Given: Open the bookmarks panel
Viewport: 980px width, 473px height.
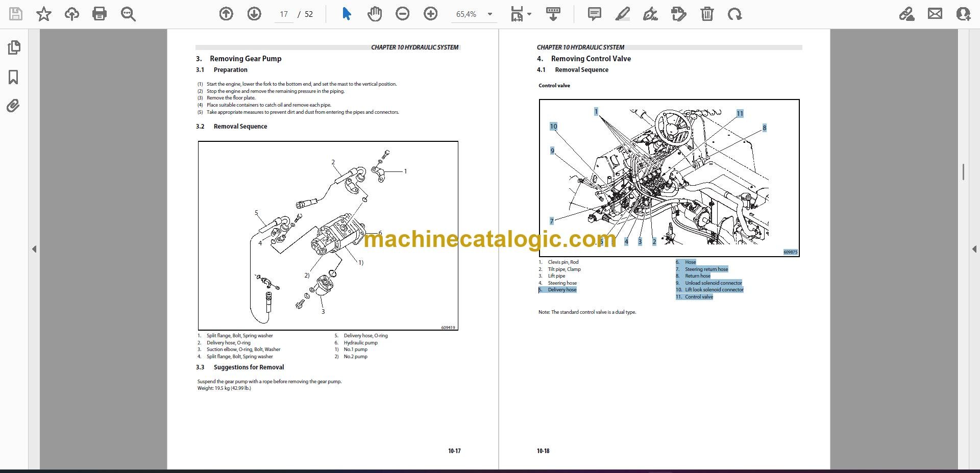Looking at the screenshot, I should [13, 77].
